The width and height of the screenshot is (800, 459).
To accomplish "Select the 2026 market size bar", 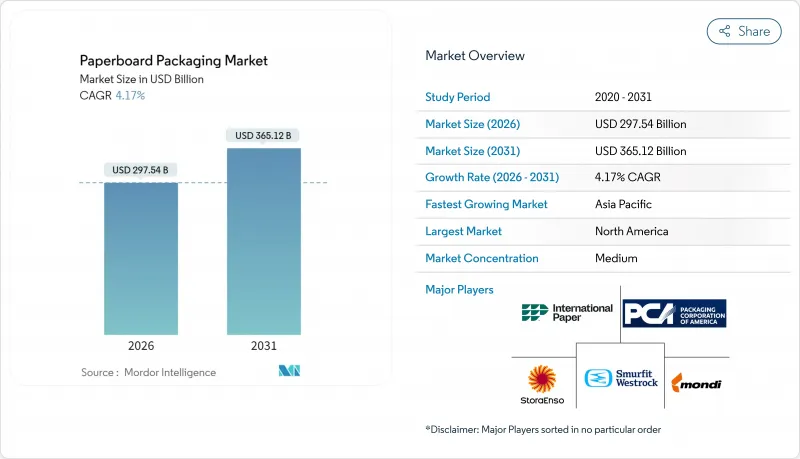I will [141, 258].
